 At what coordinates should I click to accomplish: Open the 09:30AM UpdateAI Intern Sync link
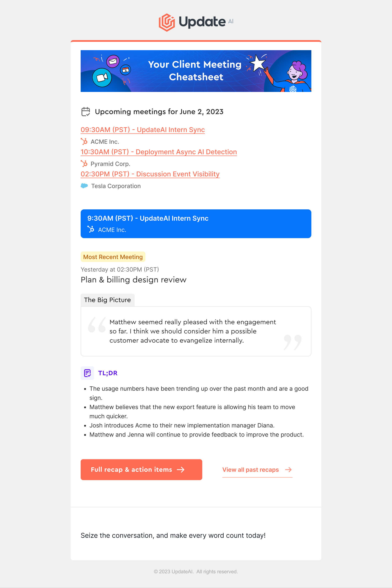click(143, 130)
